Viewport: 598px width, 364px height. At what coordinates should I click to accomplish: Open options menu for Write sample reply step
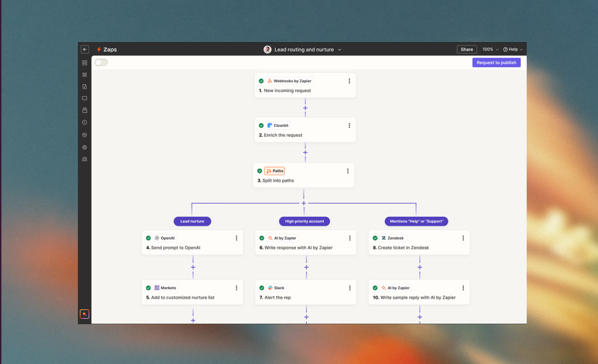[x=463, y=288]
